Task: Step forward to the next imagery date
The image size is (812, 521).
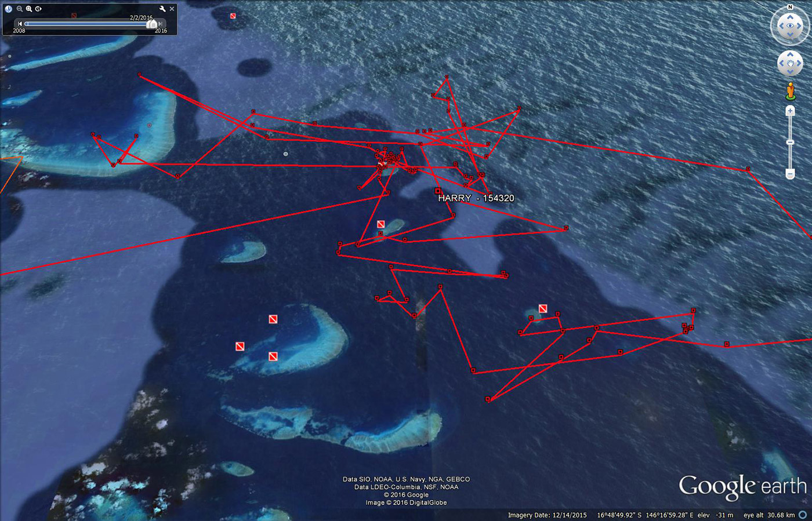Action: (161, 24)
